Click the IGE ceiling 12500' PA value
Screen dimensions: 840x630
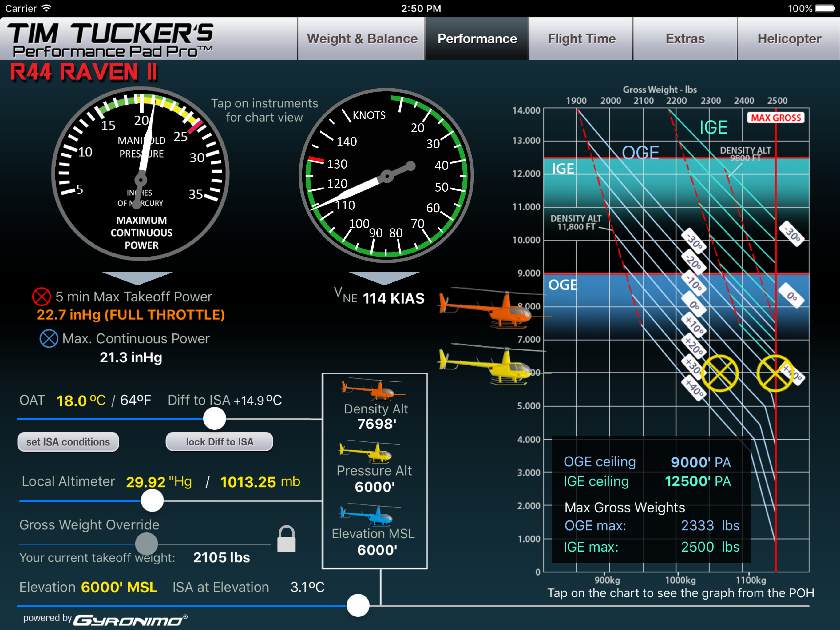pyautogui.click(x=698, y=481)
